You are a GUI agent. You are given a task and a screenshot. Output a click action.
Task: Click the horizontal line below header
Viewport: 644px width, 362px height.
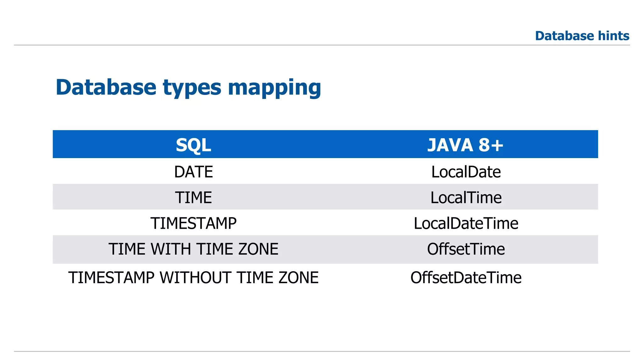322,45
